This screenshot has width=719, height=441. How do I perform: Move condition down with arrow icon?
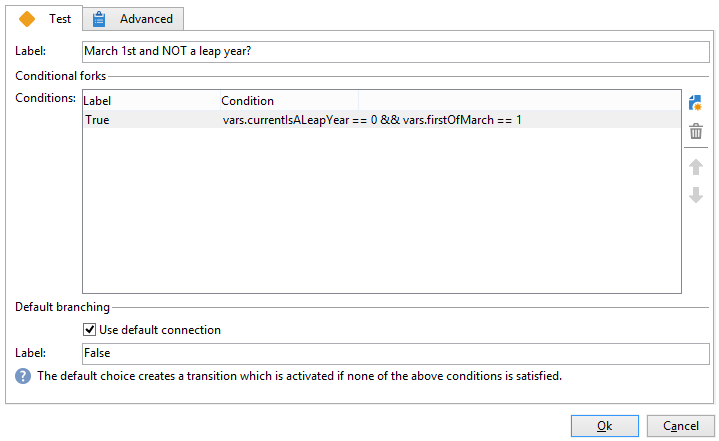click(x=696, y=195)
